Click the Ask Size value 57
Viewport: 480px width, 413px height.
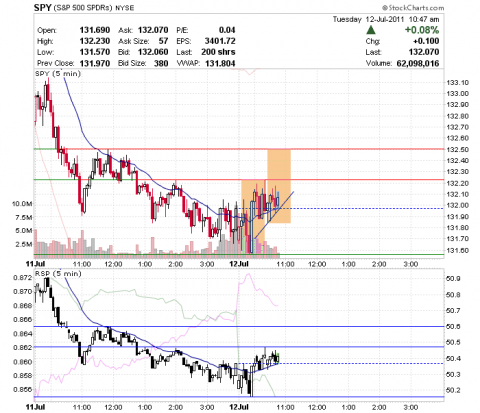163,41
